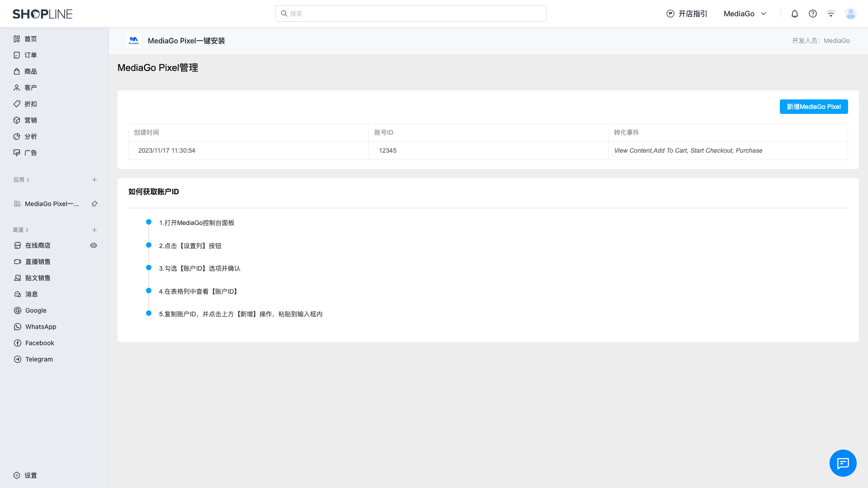Click the wifi signal status icon
Viewport: 868px width, 488px height.
(x=830, y=14)
